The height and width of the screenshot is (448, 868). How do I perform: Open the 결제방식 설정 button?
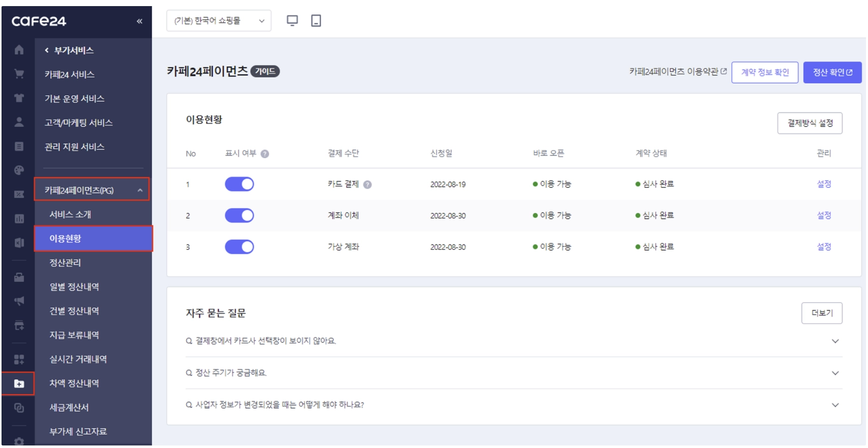click(x=810, y=123)
